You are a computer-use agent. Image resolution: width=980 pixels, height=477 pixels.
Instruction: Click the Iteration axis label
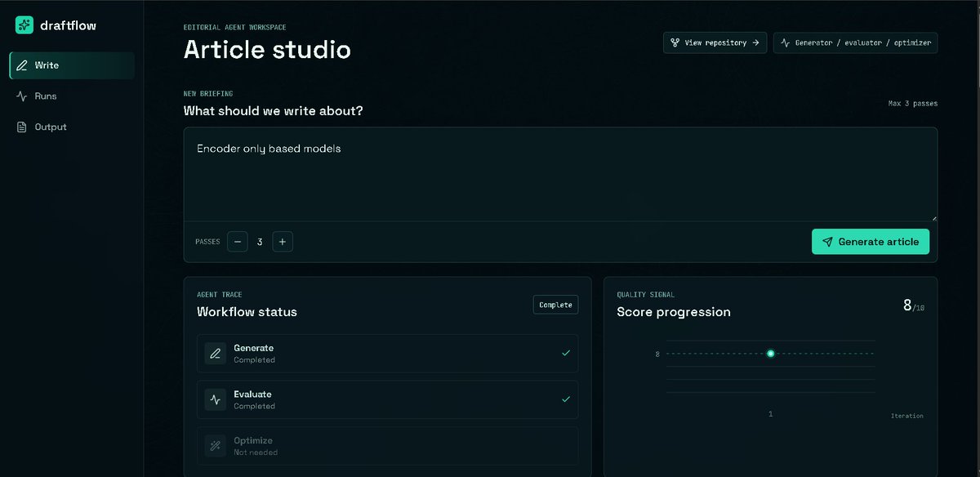tap(907, 416)
